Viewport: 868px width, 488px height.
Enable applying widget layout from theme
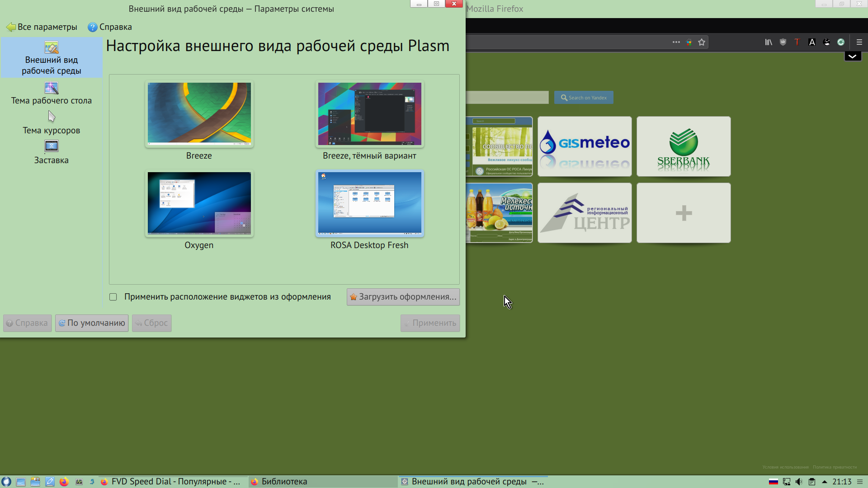(x=113, y=297)
